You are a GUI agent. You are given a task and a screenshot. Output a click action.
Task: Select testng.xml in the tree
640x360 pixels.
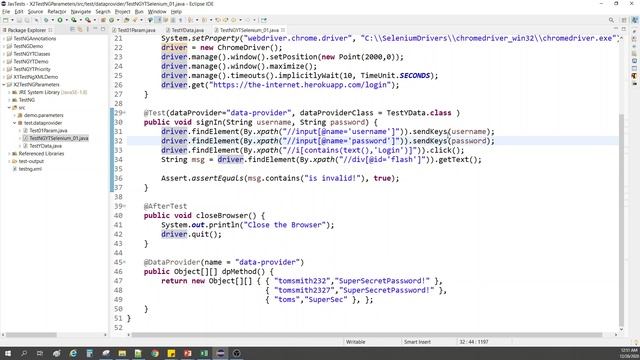click(30, 169)
